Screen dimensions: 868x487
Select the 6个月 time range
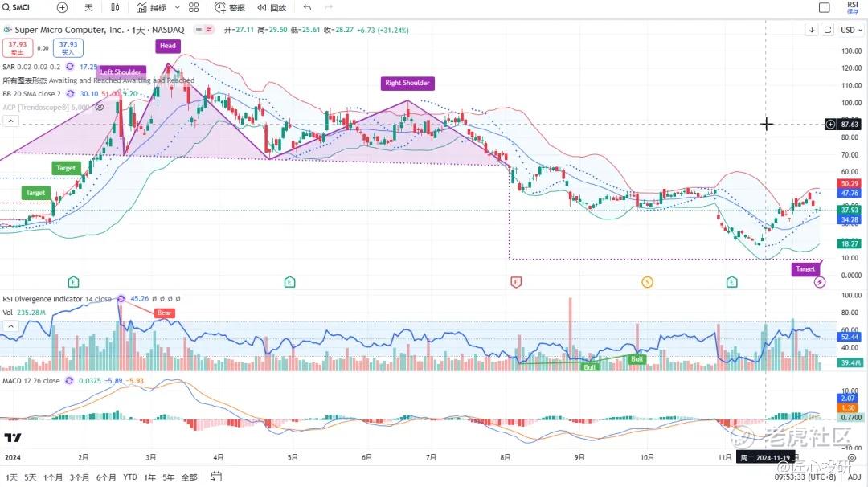(x=106, y=477)
